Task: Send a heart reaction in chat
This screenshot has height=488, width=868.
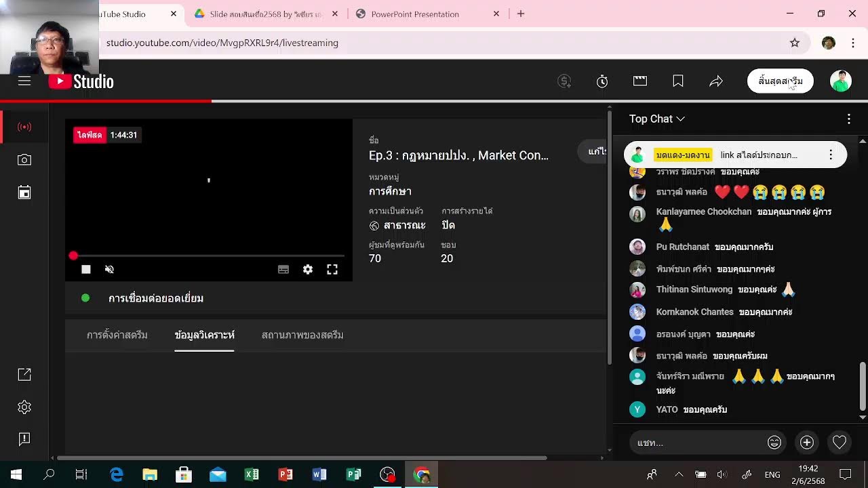Action: 840,443
